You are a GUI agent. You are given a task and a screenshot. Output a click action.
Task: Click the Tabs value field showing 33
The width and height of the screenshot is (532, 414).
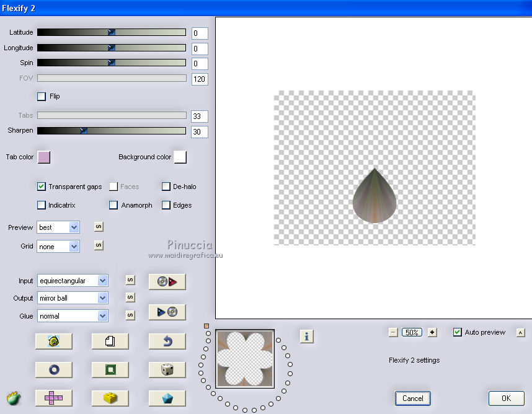[200, 117]
